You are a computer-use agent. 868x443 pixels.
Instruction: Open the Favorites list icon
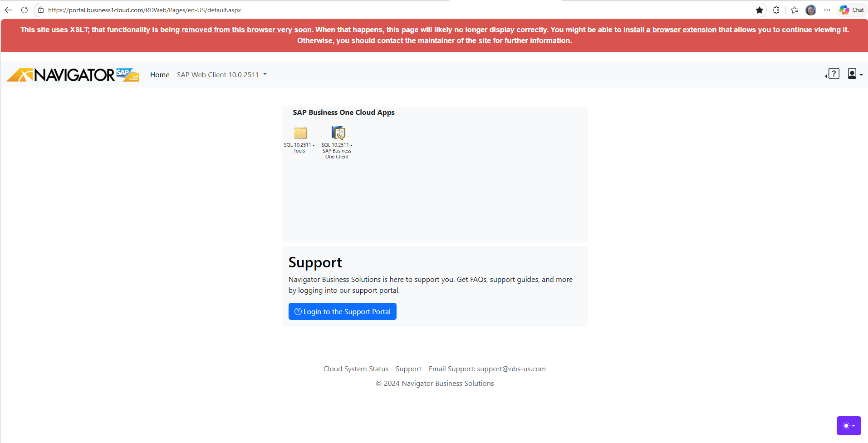tap(794, 10)
